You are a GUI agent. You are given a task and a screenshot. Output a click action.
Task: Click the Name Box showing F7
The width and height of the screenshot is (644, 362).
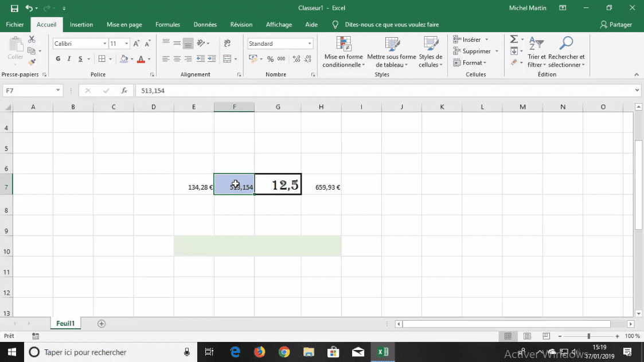pos(29,90)
